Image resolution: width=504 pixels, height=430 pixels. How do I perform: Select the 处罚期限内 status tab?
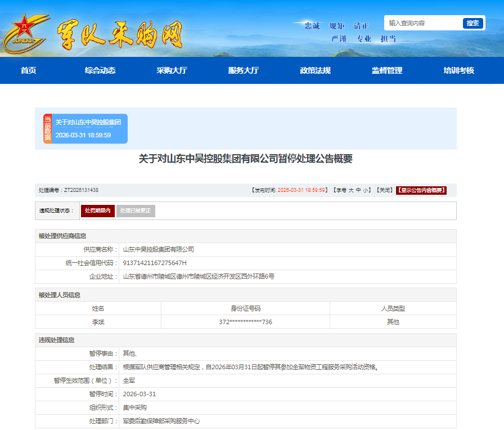pos(98,210)
